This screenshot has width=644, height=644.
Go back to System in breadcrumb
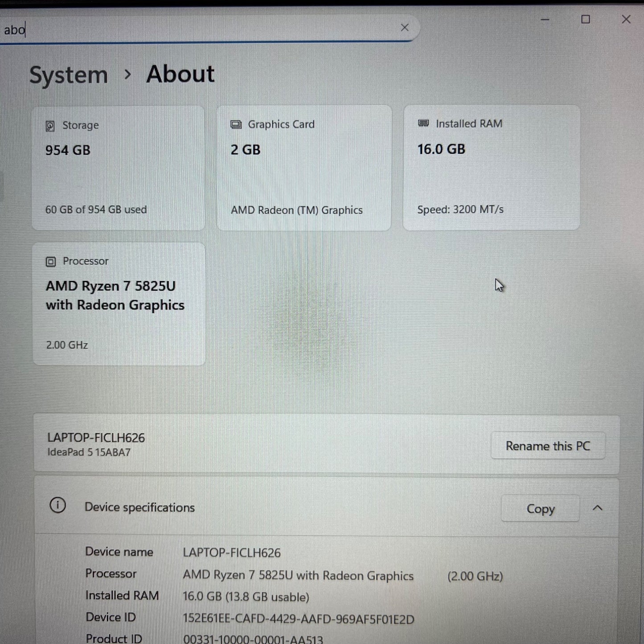pos(69,75)
